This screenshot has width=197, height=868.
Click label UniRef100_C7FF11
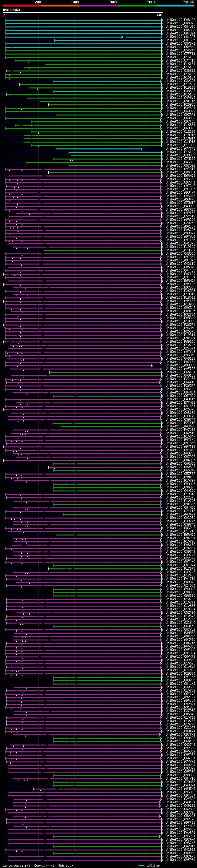point(180,54)
